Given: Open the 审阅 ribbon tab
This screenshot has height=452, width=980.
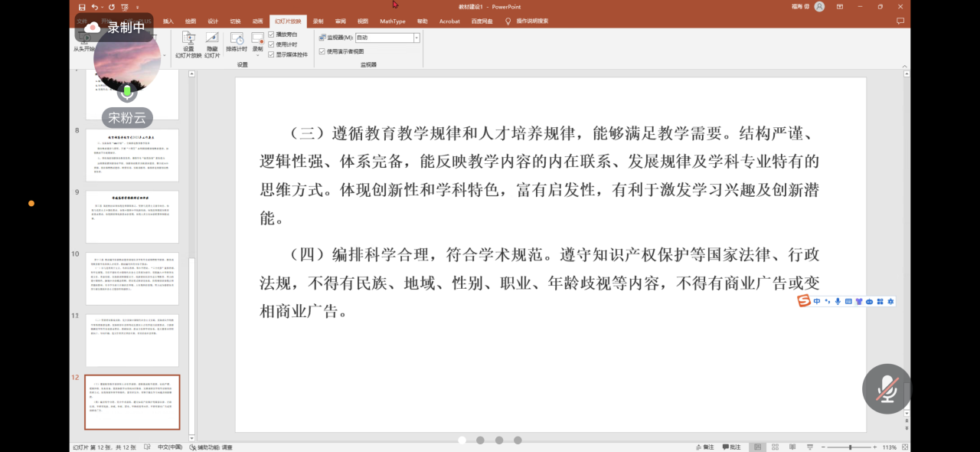Looking at the screenshot, I should click(x=340, y=21).
